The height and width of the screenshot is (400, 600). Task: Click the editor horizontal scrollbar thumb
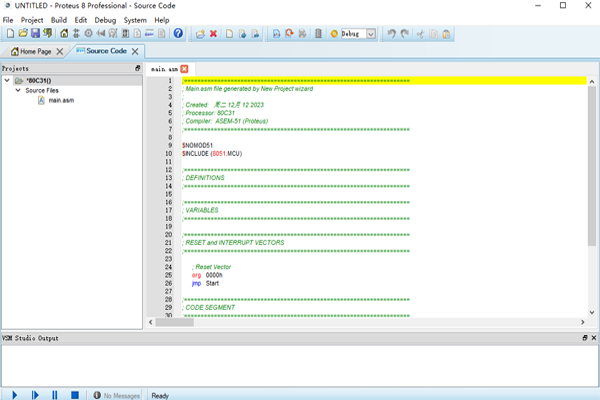tap(174, 322)
